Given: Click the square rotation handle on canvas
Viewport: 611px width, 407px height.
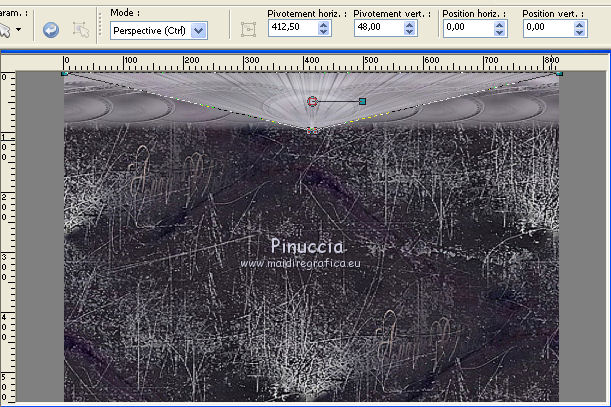Looking at the screenshot, I should [362, 101].
